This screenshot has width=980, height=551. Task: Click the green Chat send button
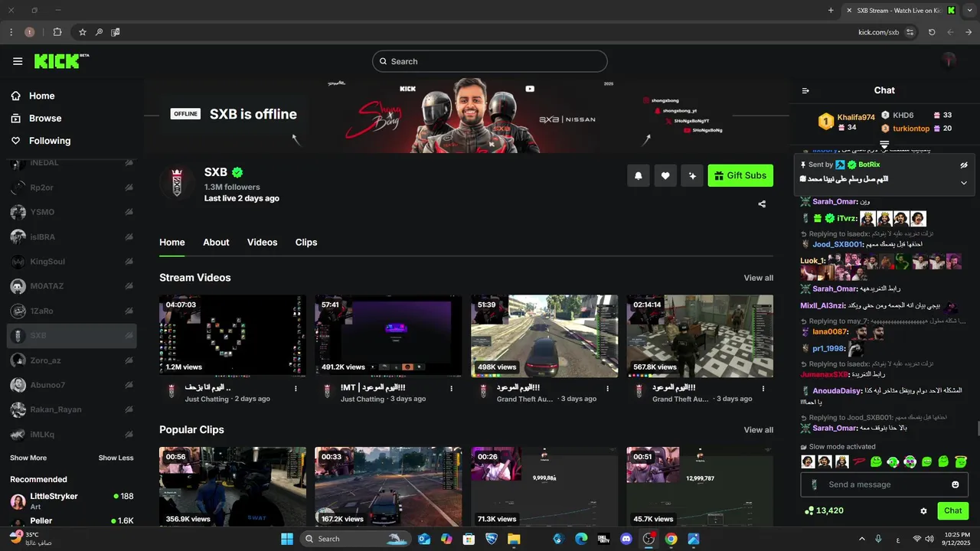(x=952, y=510)
